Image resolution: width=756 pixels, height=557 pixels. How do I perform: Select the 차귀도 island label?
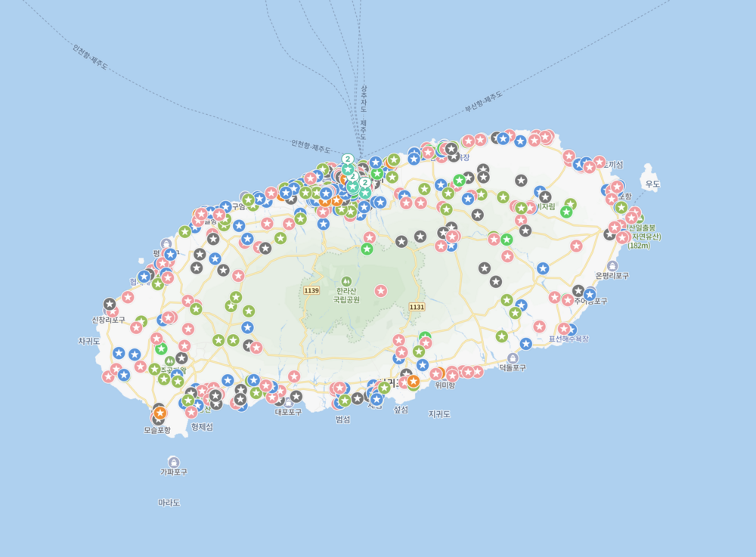[88, 341]
